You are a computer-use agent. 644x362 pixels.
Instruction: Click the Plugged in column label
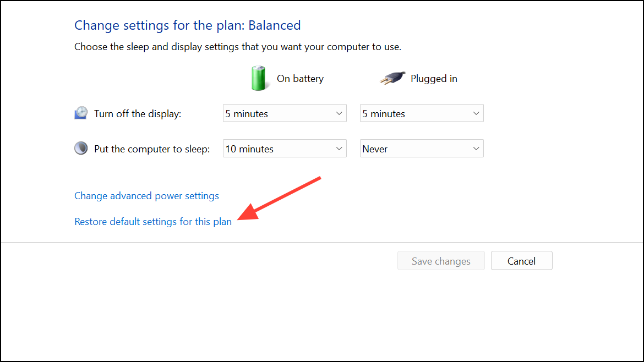pyautogui.click(x=434, y=79)
